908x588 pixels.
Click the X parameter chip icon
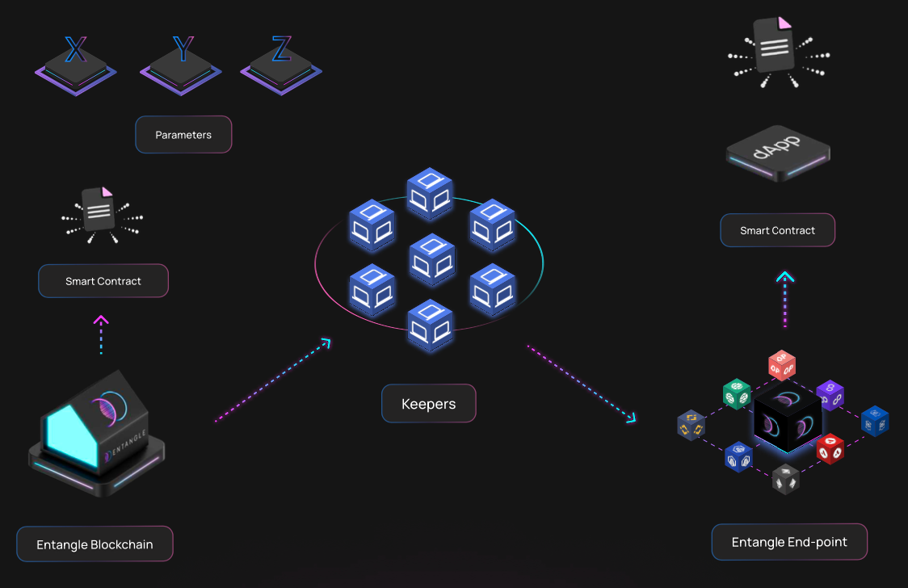coord(76,65)
